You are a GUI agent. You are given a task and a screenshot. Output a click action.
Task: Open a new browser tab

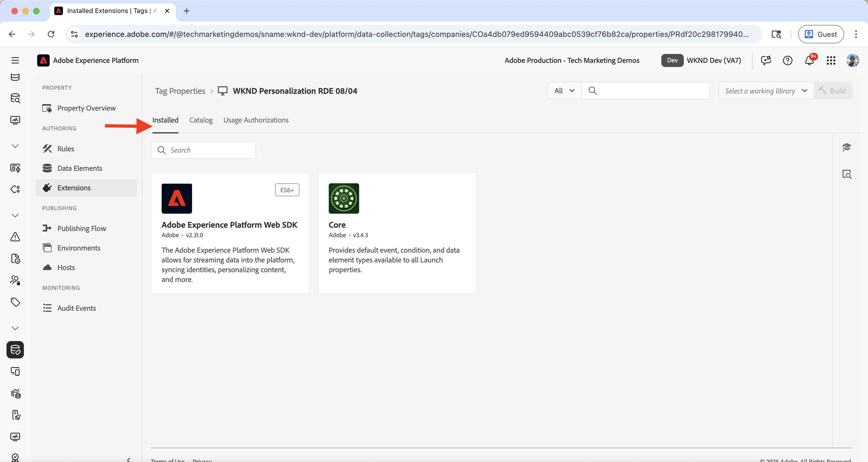click(x=186, y=11)
